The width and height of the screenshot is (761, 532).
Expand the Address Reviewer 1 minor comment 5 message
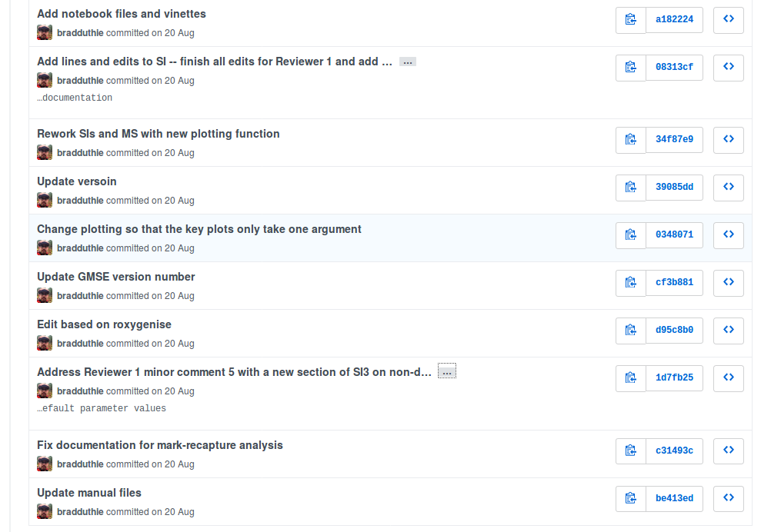(x=446, y=371)
